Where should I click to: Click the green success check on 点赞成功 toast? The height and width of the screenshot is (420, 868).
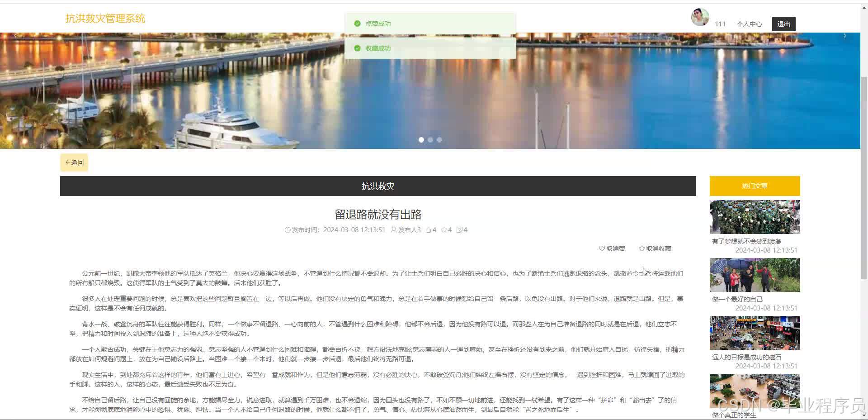[x=357, y=23]
